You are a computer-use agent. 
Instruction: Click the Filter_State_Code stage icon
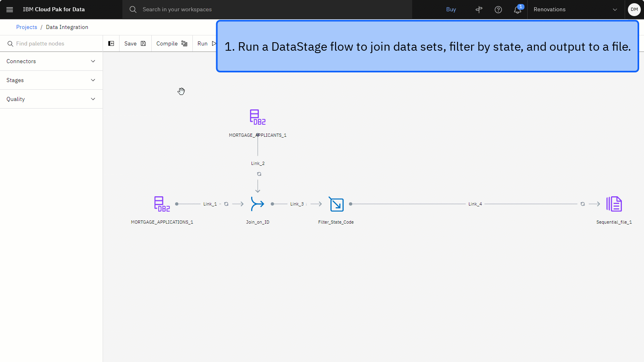[336, 204]
